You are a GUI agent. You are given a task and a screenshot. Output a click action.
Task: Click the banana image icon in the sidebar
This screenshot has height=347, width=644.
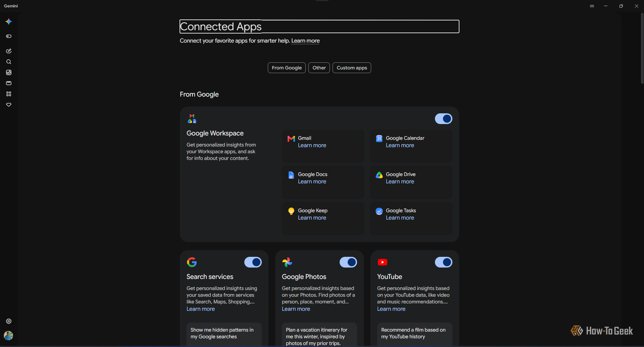(9, 72)
